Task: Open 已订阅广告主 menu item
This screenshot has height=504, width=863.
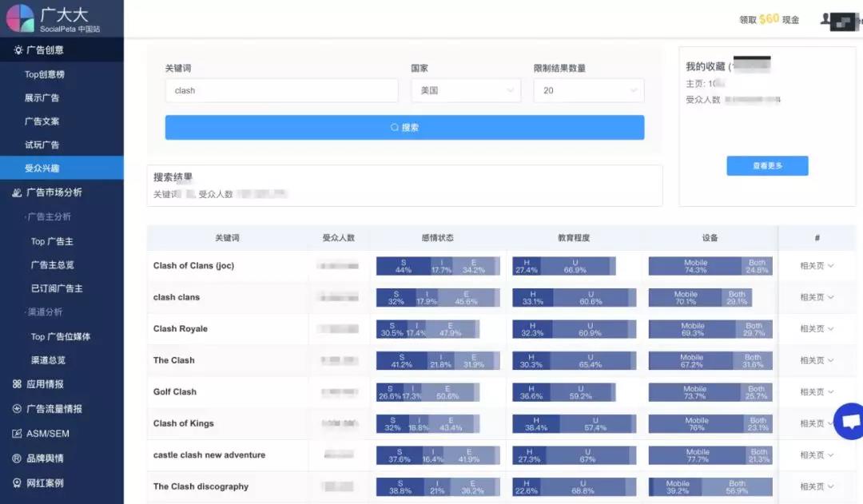Action: (x=57, y=289)
